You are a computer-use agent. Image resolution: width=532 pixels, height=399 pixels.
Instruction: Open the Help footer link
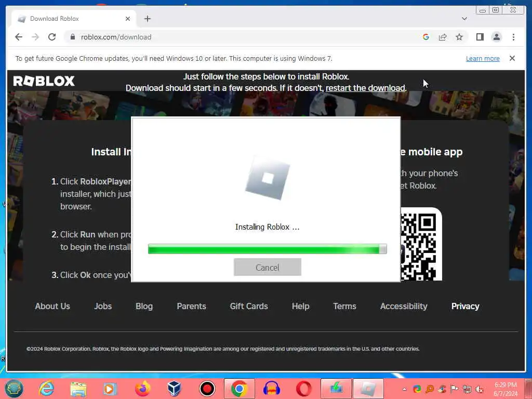(301, 306)
